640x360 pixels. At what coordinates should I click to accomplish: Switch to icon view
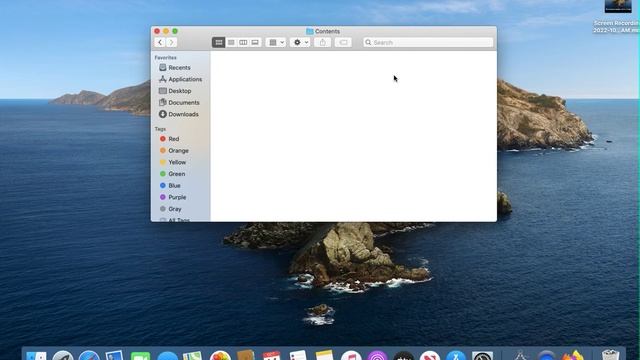(219, 42)
